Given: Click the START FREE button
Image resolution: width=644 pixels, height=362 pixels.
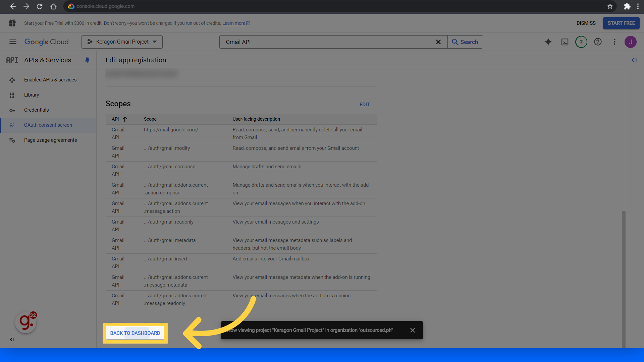Looking at the screenshot, I should [x=621, y=23].
